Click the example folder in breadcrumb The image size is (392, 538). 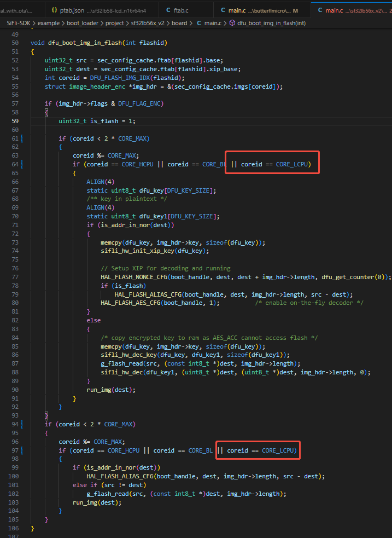[48, 23]
